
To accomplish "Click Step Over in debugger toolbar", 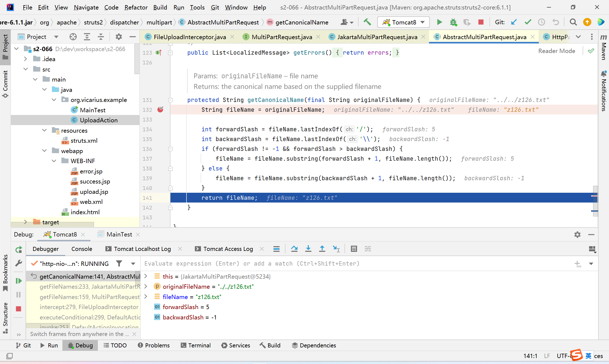I will [x=294, y=249].
